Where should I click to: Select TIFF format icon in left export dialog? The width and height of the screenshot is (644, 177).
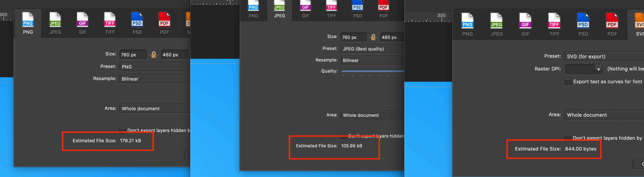pyautogui.click(x=110, y=20)
